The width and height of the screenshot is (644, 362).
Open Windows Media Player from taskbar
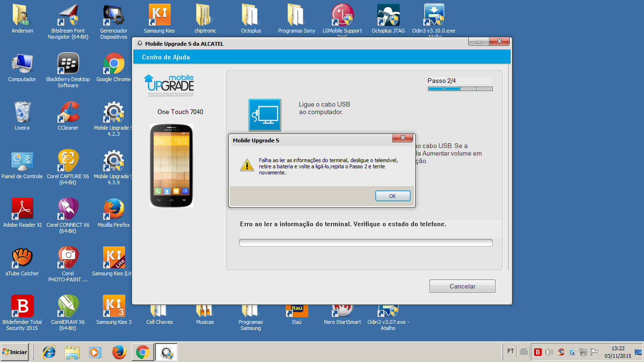point(95,352)
